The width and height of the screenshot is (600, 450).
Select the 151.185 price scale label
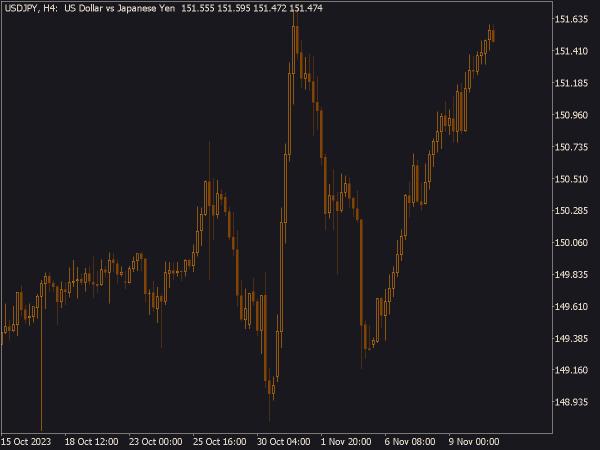[x=571, y=83]
